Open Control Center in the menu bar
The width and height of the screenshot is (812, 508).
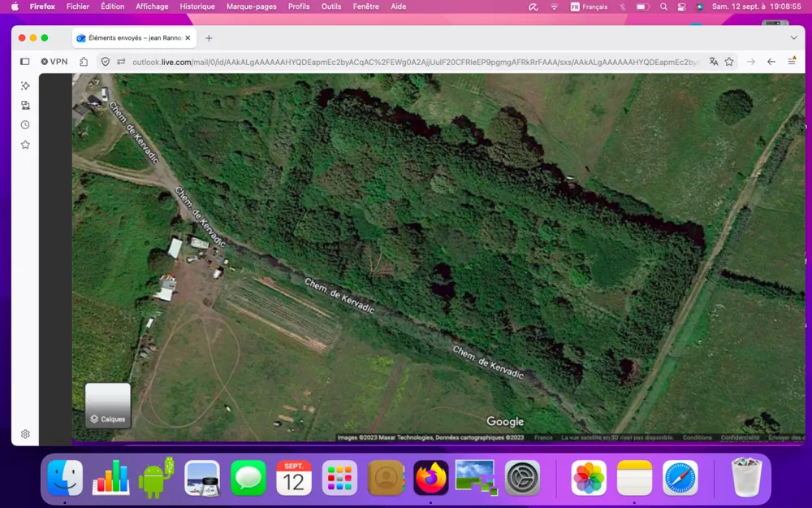pyautogui.click(x=681, y=7)
